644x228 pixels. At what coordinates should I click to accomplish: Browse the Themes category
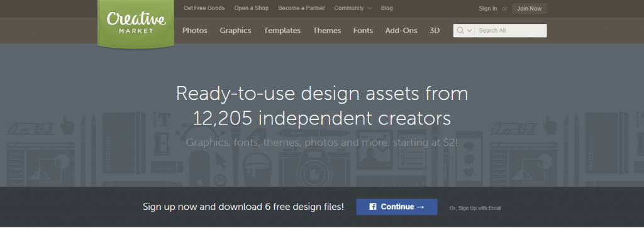click(327, 30)
